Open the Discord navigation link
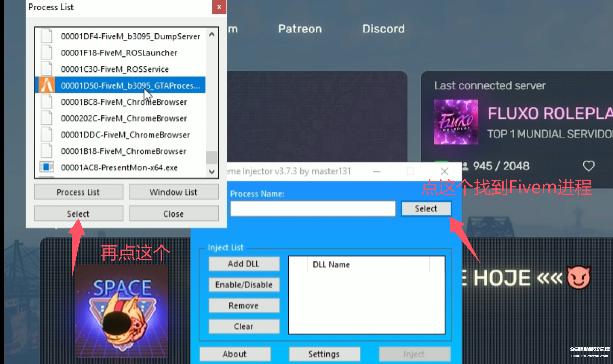 click(383, 29)
